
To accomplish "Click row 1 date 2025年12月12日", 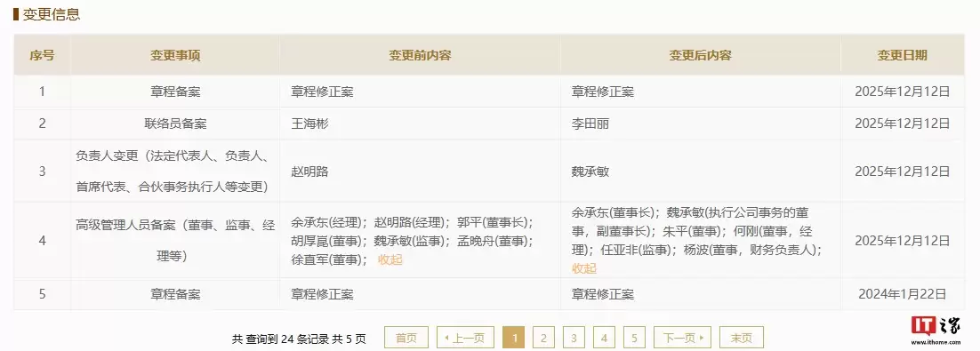I will [903, 92].
